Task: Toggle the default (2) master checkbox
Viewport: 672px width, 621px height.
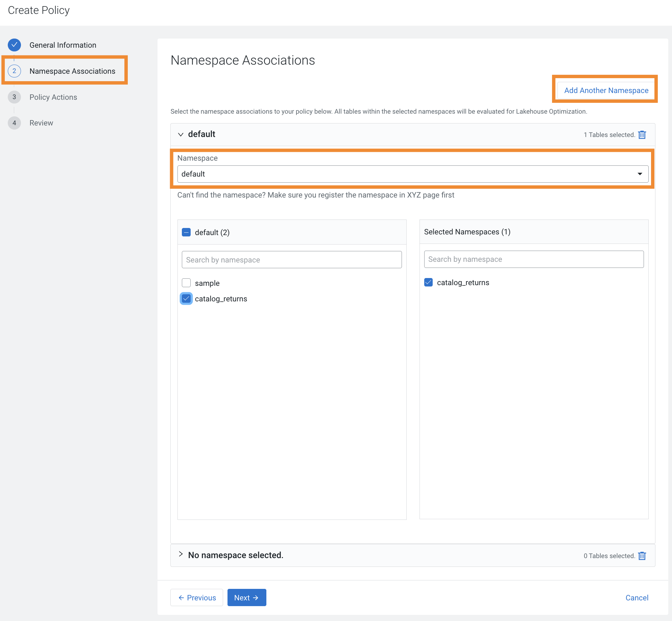Action: (186, 232)
